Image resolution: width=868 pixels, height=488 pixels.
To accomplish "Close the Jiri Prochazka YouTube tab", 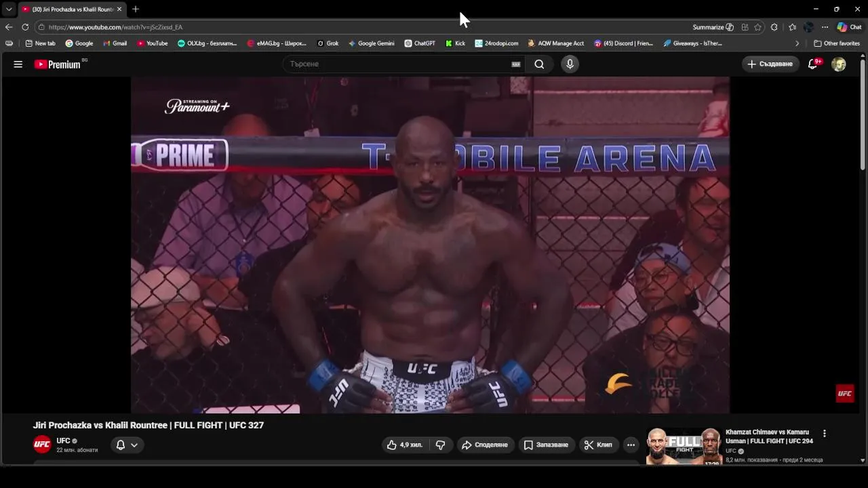I will (x=119, y=9).
